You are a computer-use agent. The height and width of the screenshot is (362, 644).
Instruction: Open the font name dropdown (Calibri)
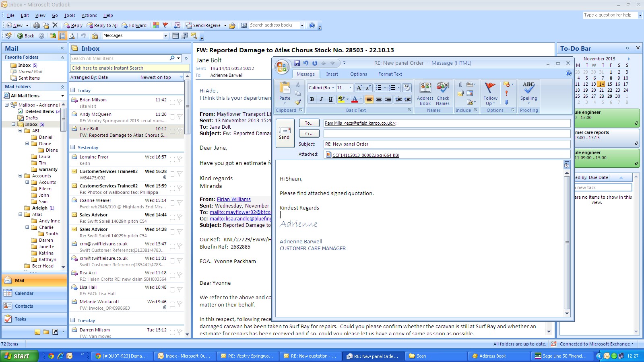pyautogui.click(x=333, y=88)
